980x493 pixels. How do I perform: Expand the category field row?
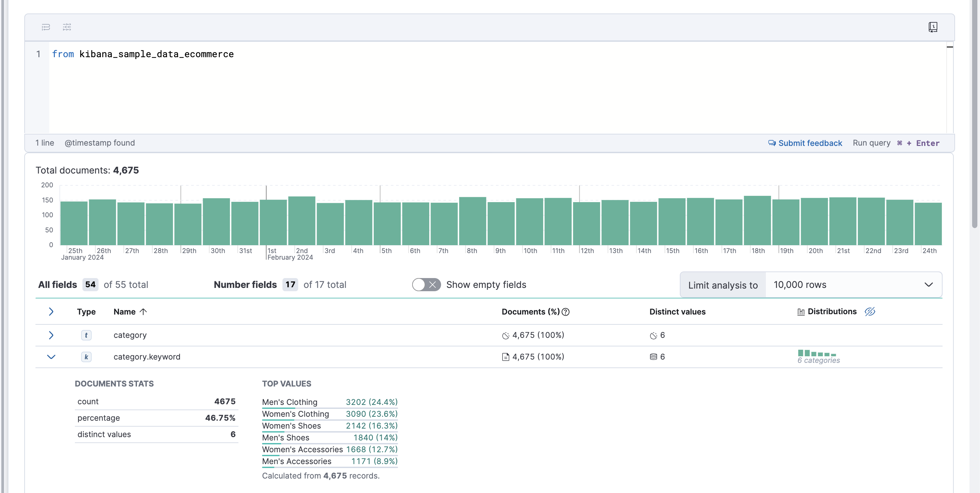point(51,335)
